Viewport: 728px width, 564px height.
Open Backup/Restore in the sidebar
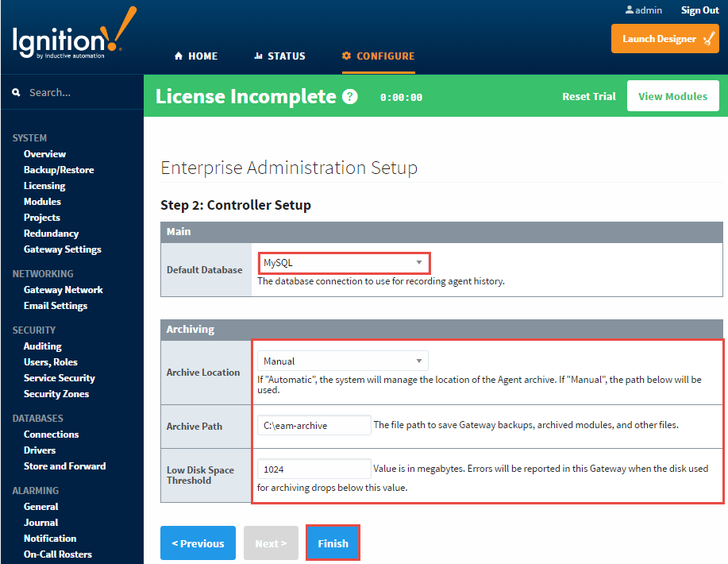click(59, 169)
